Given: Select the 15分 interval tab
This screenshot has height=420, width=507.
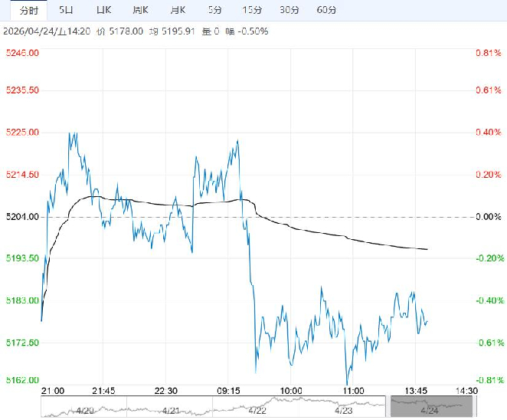Looking at the screenshot, I should 251,10.
